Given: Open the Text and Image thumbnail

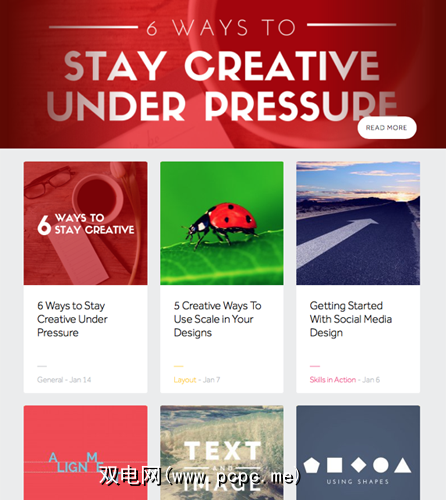Looking at the screenshot, I should click(x=222, y=453).
